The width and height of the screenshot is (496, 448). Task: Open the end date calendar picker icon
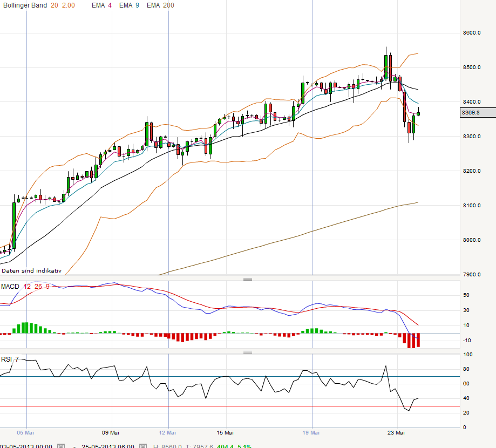pos(142,446)
